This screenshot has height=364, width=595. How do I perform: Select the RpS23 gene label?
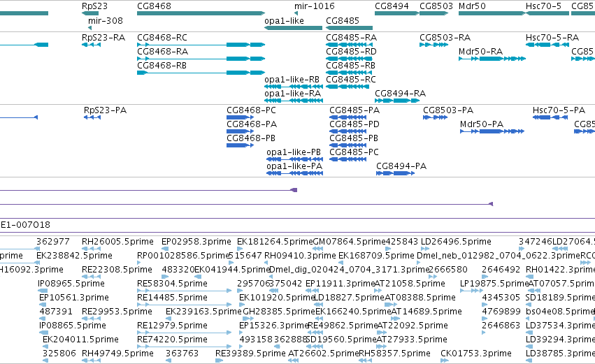(94, 6)
